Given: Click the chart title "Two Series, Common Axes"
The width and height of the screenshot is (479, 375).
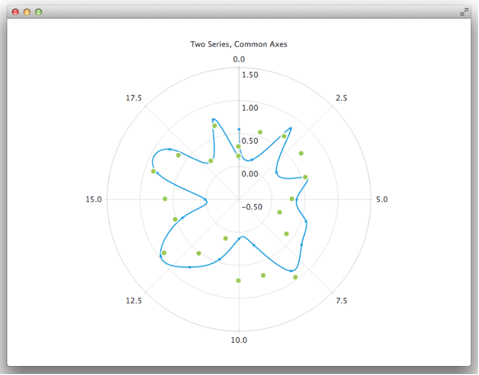Looking at the screenshot, I should point(239,44).
